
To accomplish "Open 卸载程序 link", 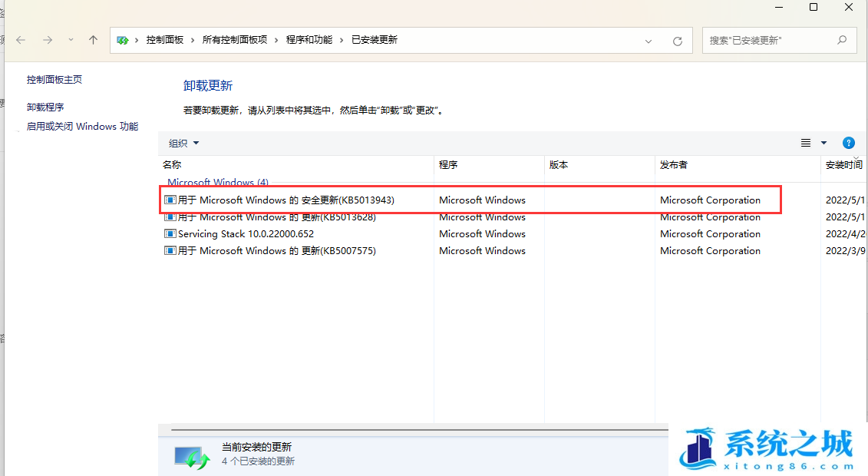I will pyautogui.click(x=45, y=107).
